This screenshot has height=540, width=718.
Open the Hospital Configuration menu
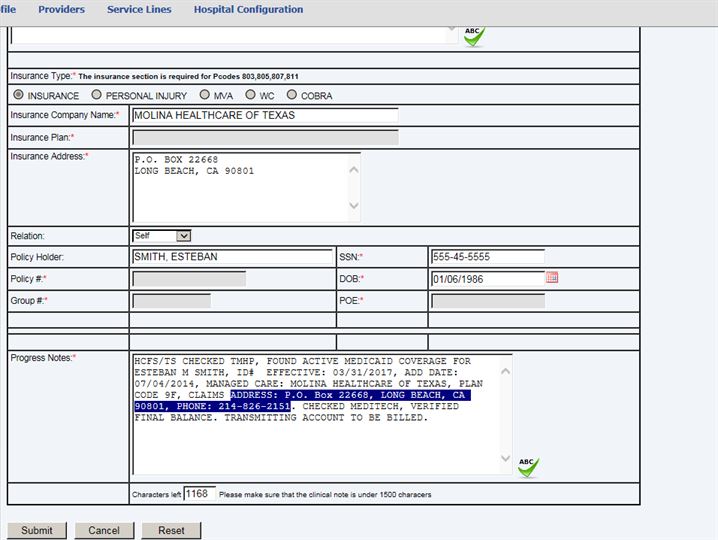click(248, 10)
